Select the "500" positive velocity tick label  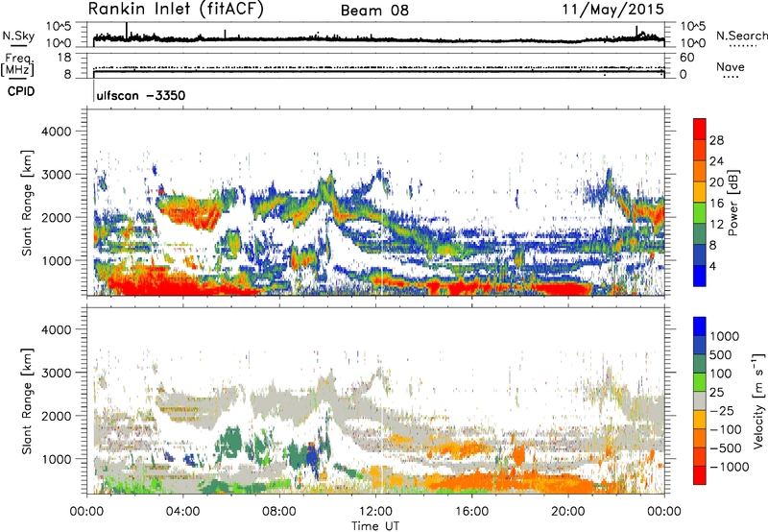point(721,355)
